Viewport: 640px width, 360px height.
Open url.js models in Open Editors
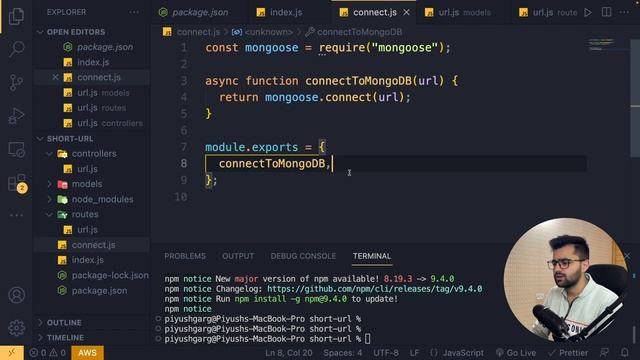pos(103,93)
